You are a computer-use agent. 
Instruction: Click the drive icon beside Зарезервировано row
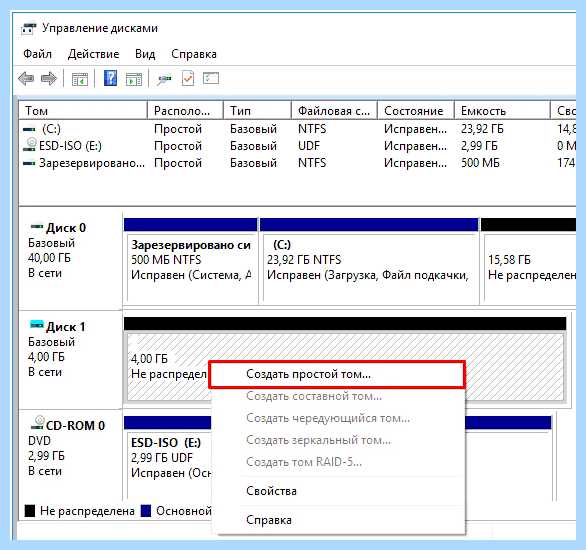coord(29,163)
